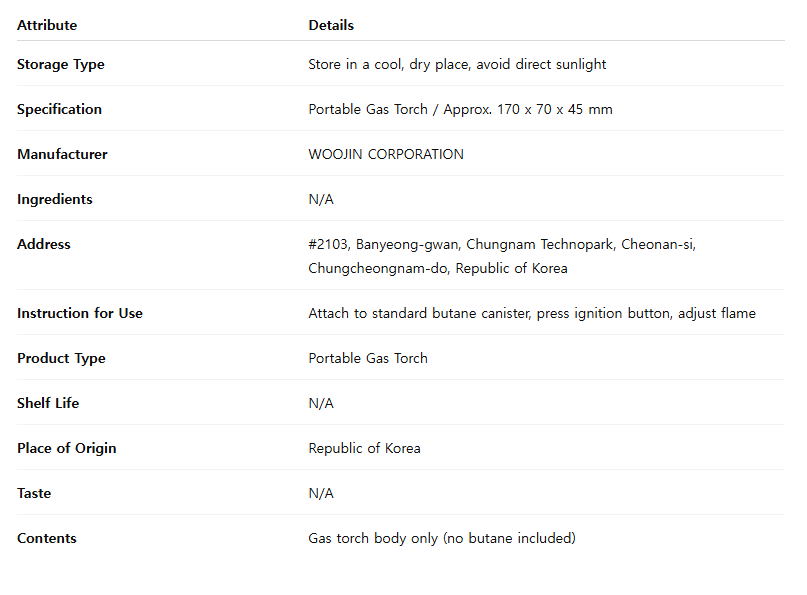Image resolution: width=807 pixels, height=595 pixels.
Task: Select the Ingredients row label
Action: [55, 199]
